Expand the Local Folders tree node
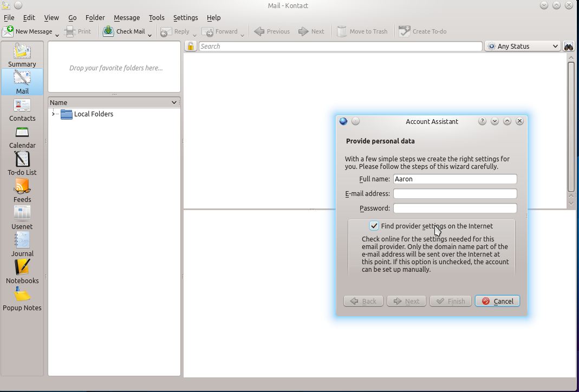Viewport: 579px width, 392px height. pyautogui.click(x=53, y=114)
